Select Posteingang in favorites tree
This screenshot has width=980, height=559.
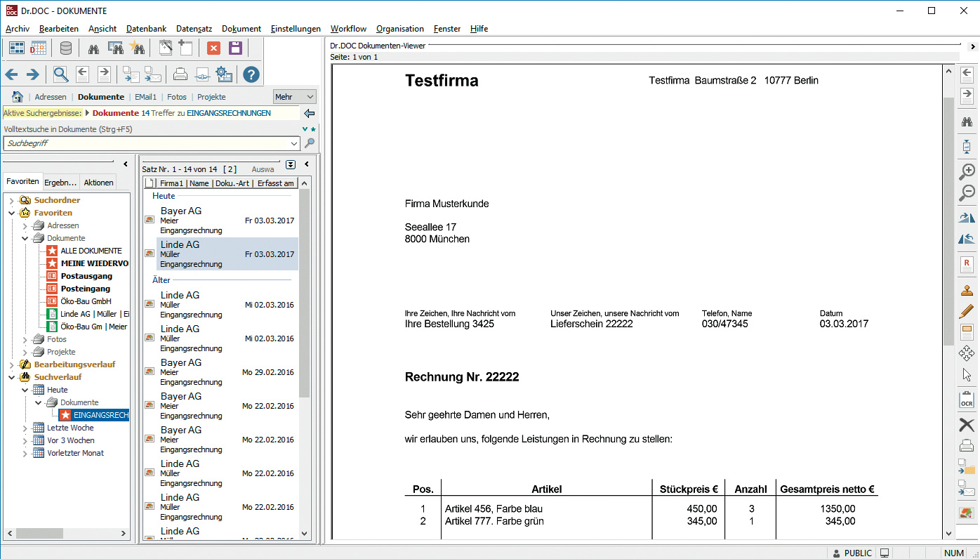[x=85, y=289]
